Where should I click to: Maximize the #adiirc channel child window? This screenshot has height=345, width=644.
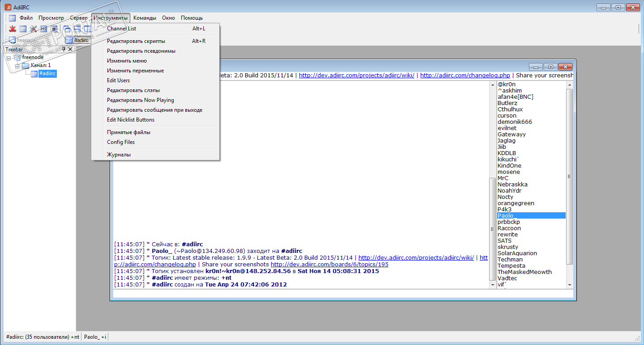[550, 67]
